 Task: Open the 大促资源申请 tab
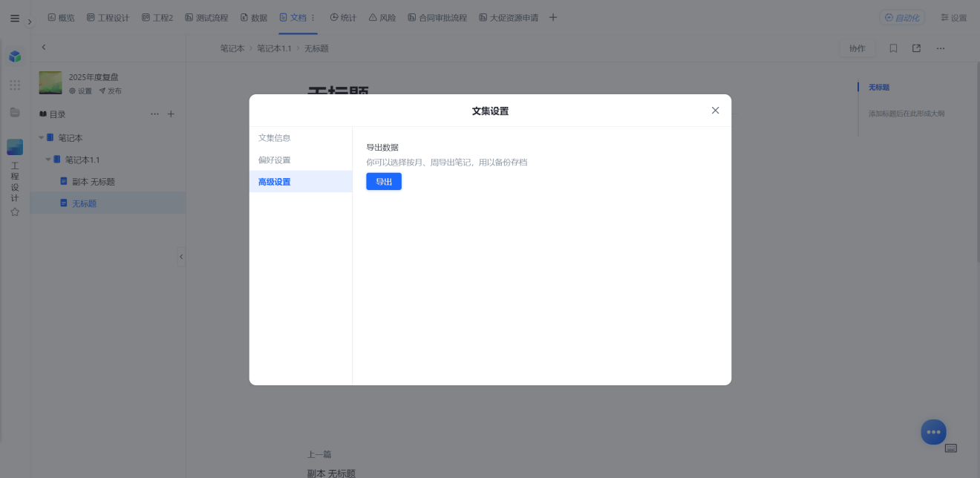(509, 18)
